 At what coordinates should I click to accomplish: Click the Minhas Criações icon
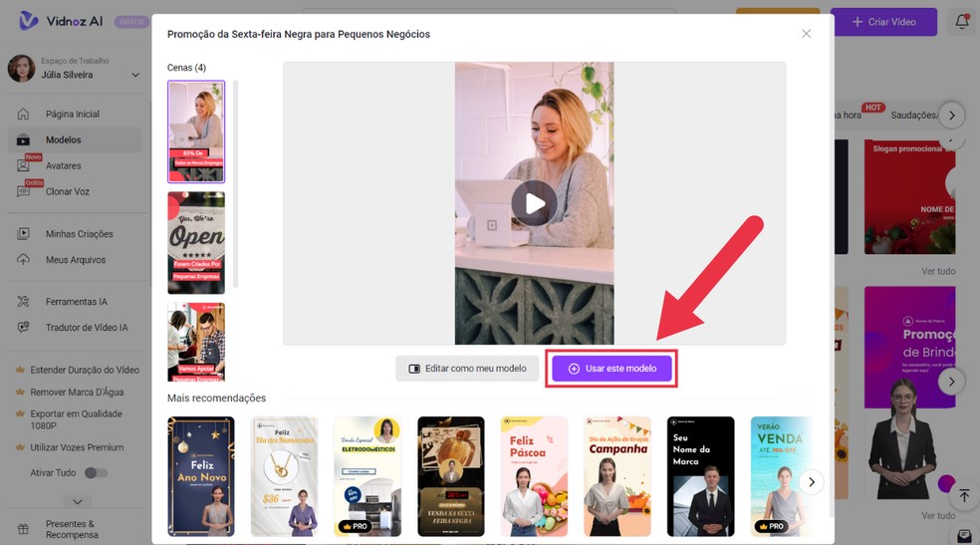(x=23, y=234)
